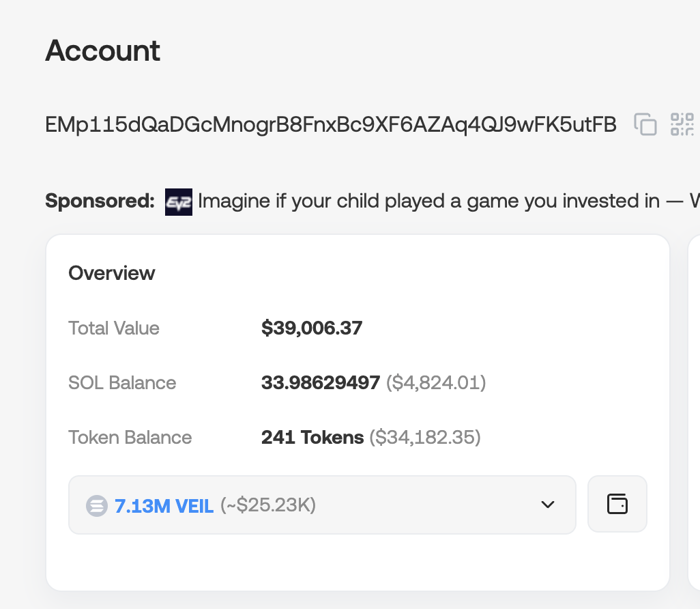This screenshot has height=609, width=700.
Task: Copy the account address
Action: click(x=645, y=124)
